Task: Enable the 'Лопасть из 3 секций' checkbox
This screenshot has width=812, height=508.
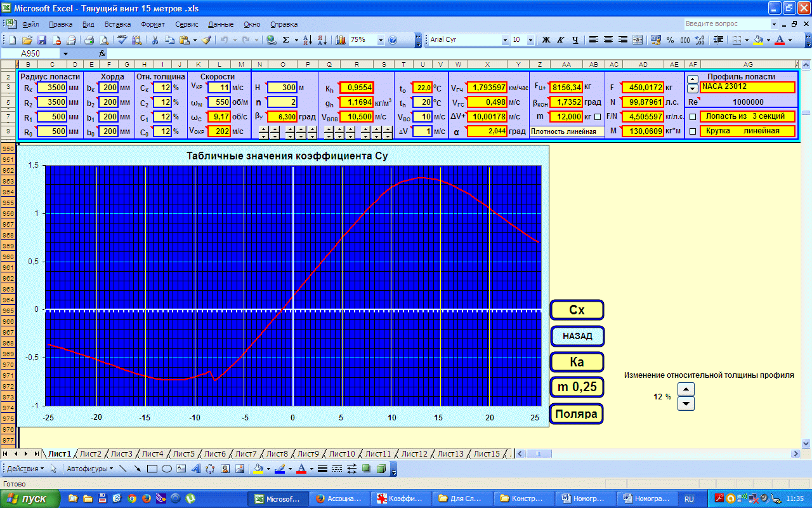Action: [693, 117]
